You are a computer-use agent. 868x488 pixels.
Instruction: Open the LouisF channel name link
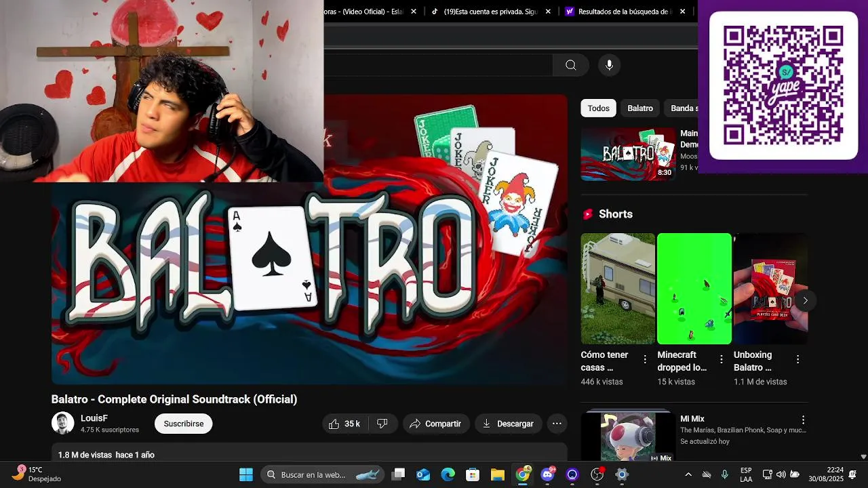tap(94, 418)
